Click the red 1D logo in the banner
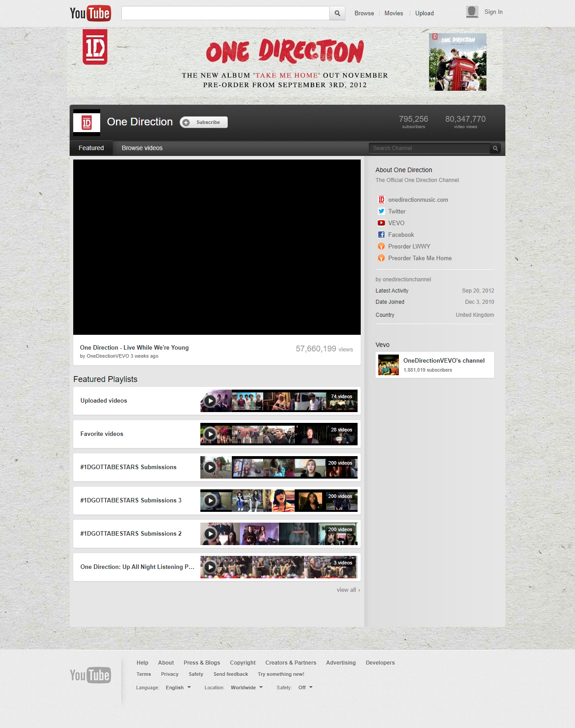Screen dimensions: 575x728 (95, 47)
